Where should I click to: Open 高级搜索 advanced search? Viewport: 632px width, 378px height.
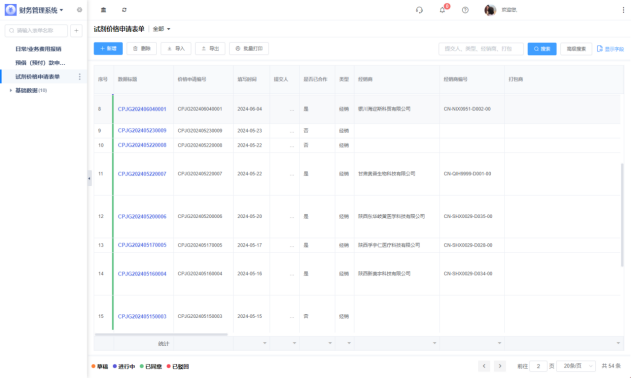click(576, 49)
